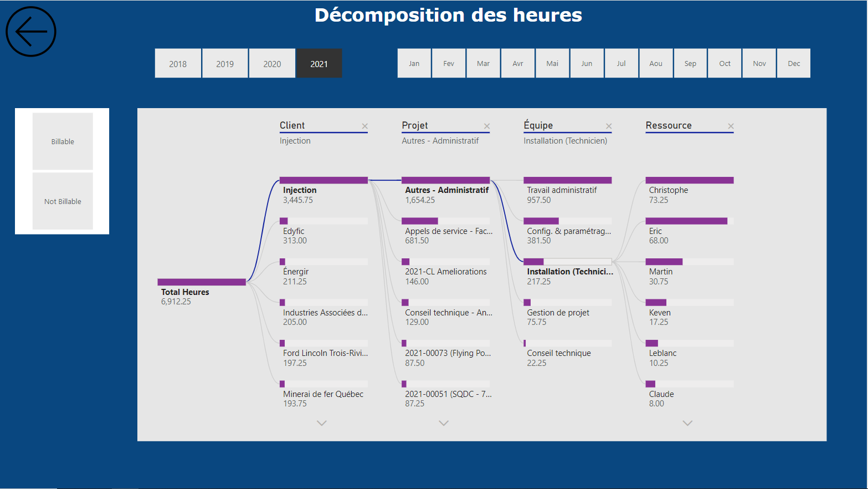Remove the Projet level with its X
Image resolution: width=868 pixels, height=489 pixels.
click(x=486, y=126)
